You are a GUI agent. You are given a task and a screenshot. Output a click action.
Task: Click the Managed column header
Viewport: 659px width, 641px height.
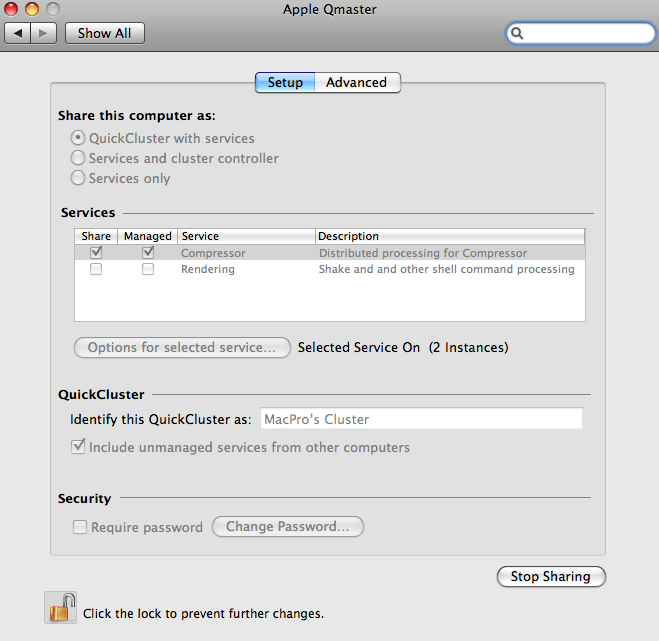pos(148,236)
